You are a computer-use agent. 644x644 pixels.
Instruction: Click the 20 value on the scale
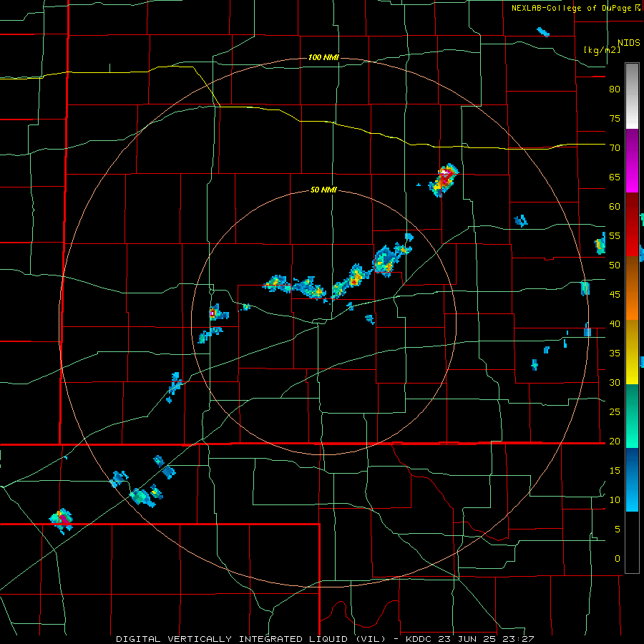pos(615,441)
